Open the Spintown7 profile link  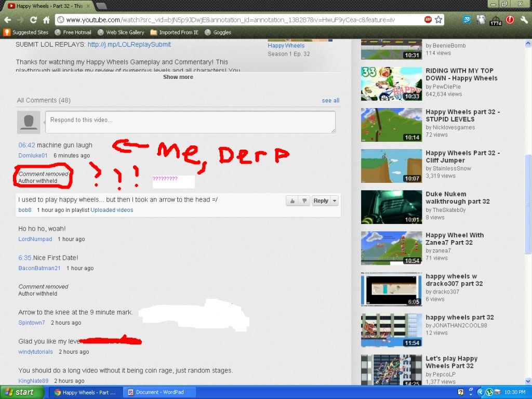(32, 323)
